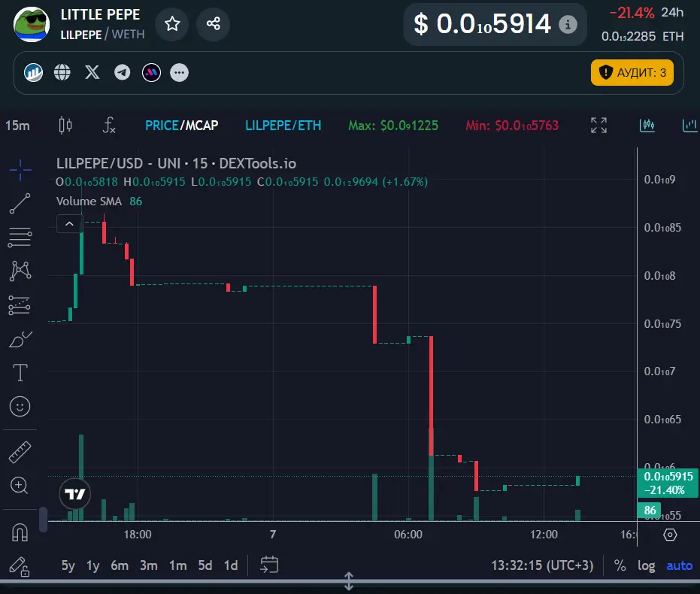Enable the Magnet snapping mode
The image size is (700, 594).
[x=20, y=532]
